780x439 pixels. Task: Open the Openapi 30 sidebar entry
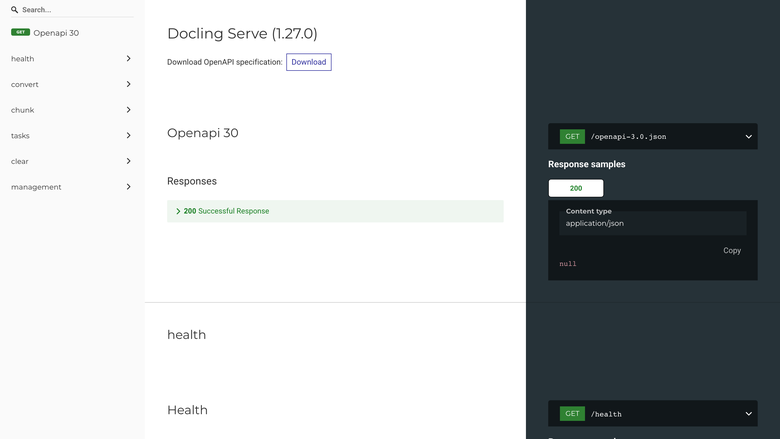click(56, 33)
